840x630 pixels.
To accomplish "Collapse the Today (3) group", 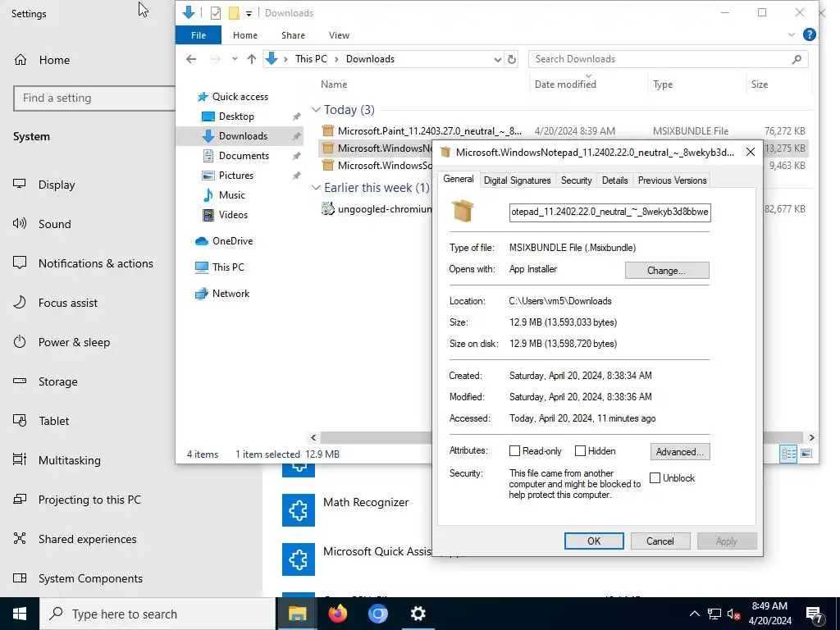I will pos(316,110).
